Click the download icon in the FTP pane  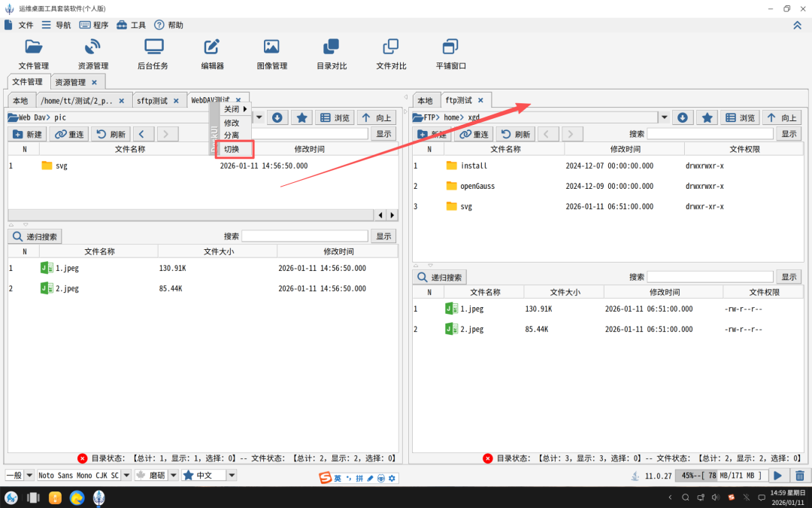683,117
